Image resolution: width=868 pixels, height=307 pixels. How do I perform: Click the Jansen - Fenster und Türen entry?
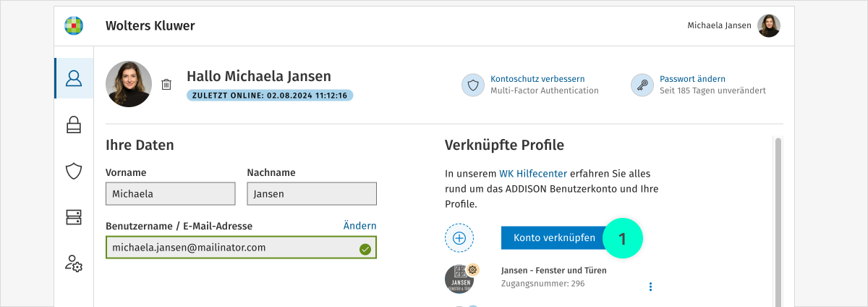[553, 271]
